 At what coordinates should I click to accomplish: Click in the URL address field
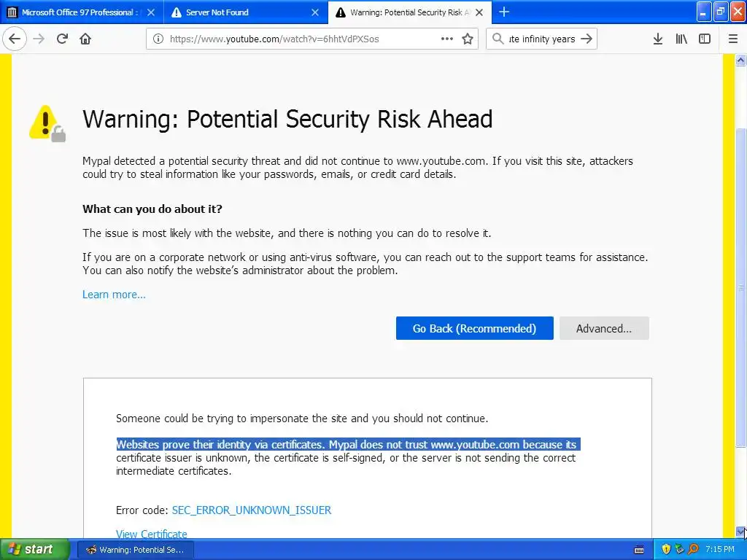point(292,39)
